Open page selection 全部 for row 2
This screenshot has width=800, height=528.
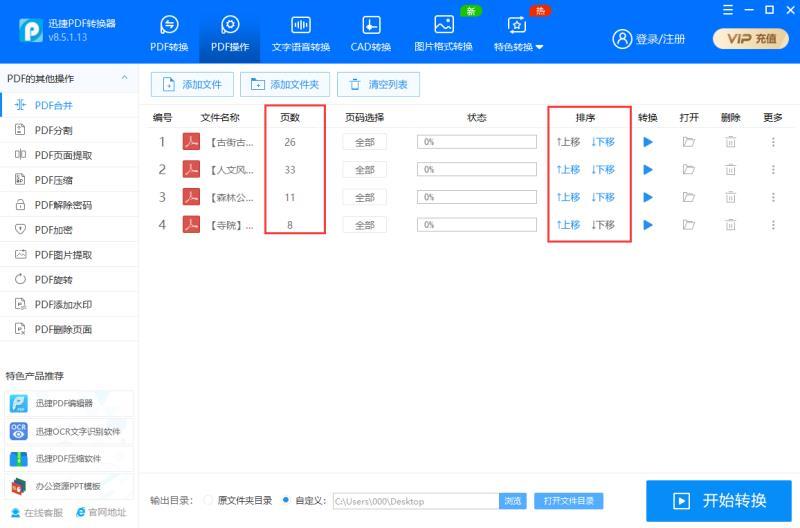coord(364,170)
